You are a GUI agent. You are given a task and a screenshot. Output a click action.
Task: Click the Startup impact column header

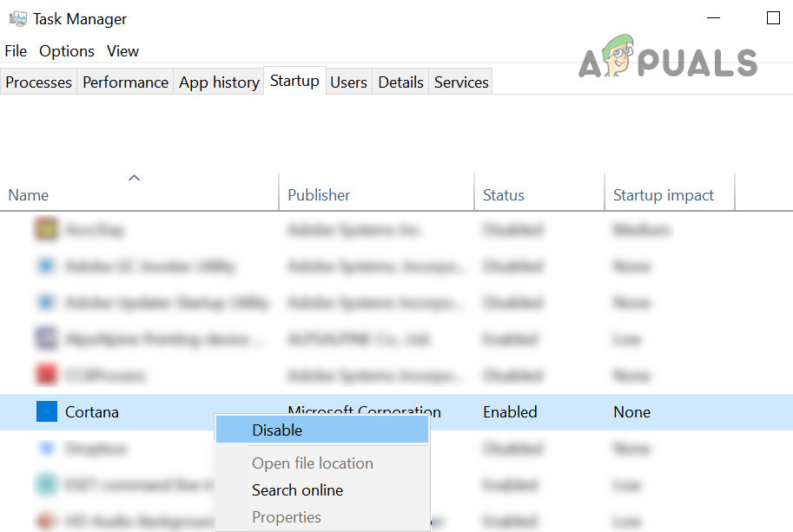click(x=665, y=194)
